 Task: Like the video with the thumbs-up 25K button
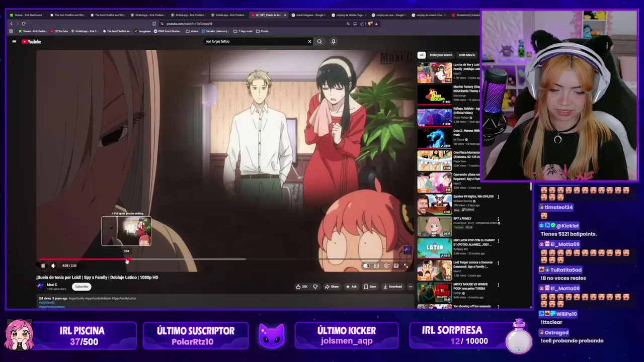coord(301,287)
